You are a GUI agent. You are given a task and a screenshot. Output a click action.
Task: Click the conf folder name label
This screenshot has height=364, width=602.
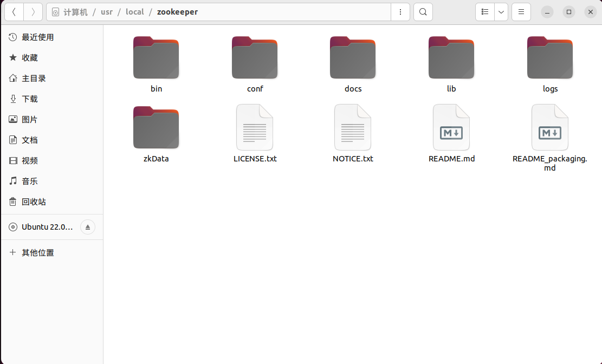[255, 89]
